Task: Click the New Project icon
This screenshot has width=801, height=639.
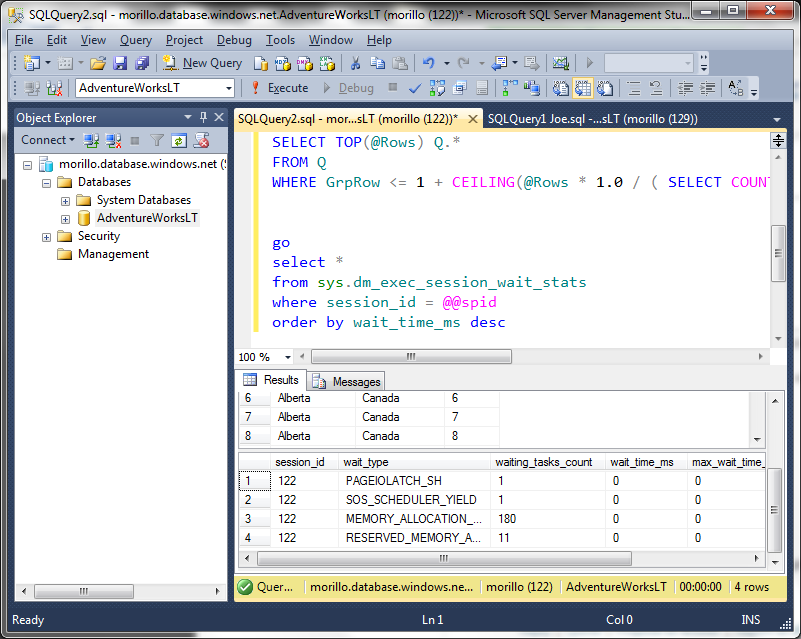Action: (32, 63)
